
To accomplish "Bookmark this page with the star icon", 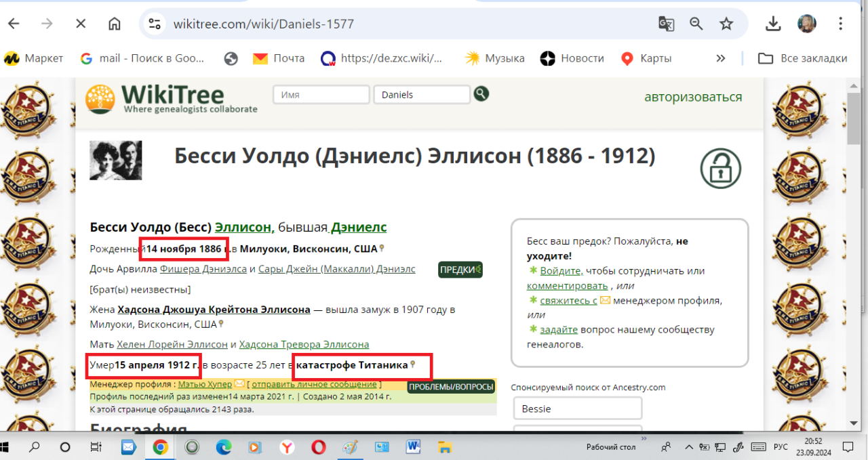I will (726, 24).
